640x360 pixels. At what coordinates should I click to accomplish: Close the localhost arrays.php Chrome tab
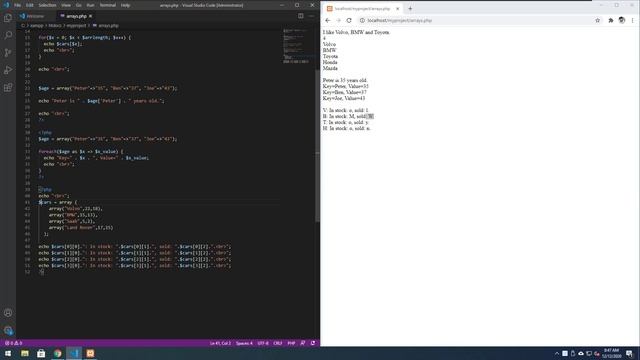(398, 9)
